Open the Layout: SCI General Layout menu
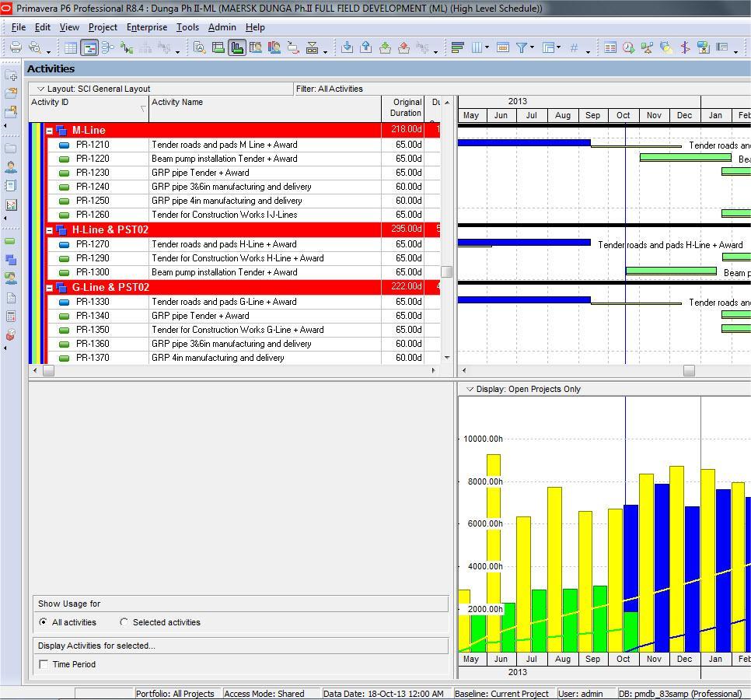The width and height of the screenshot is (751, 700). pos(40,89)
